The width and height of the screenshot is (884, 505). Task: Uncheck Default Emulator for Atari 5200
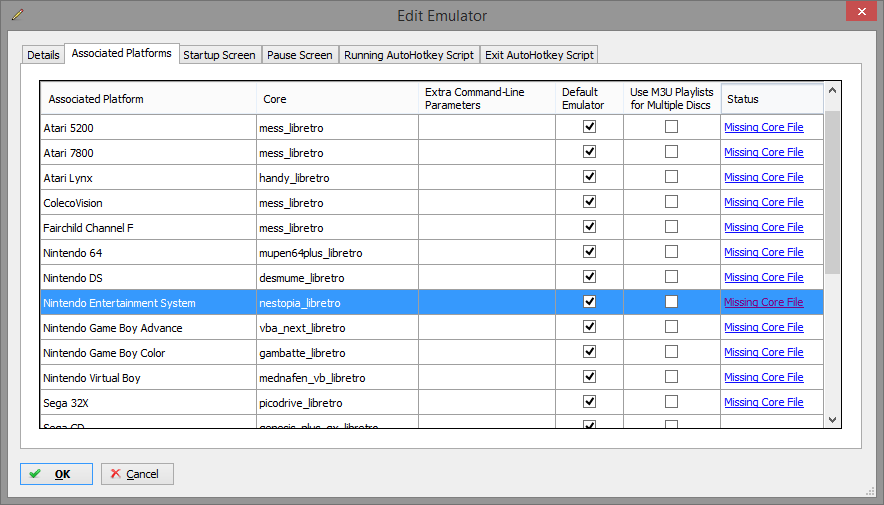[589, 127]
